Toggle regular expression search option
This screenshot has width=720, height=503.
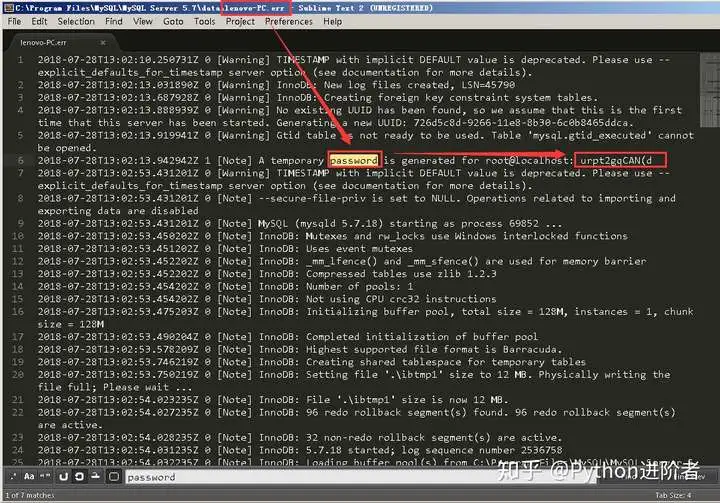[x=13, y=476]
